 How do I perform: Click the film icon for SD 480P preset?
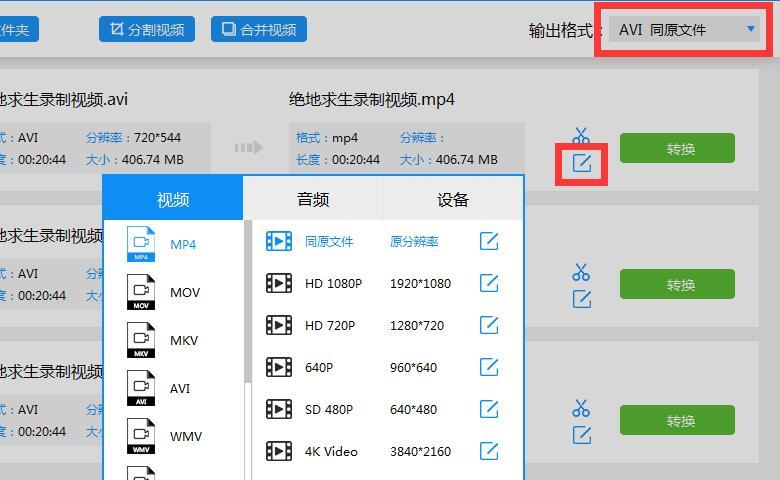pyautogui.click(x=279, y=409)
